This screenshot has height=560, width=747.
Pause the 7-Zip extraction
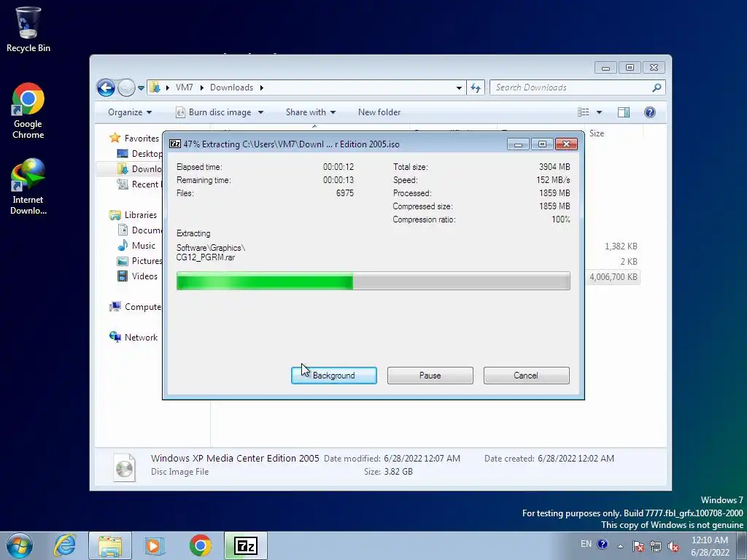(430, 376)
